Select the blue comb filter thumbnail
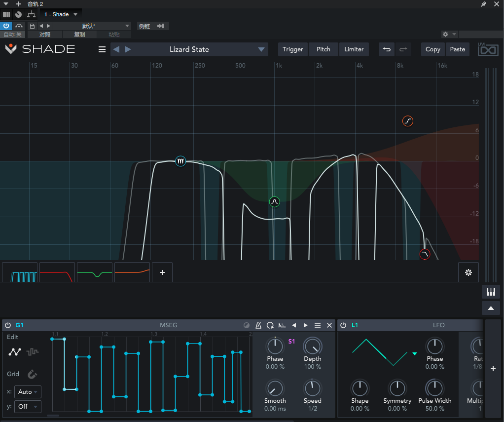 (x=20, y=272)
